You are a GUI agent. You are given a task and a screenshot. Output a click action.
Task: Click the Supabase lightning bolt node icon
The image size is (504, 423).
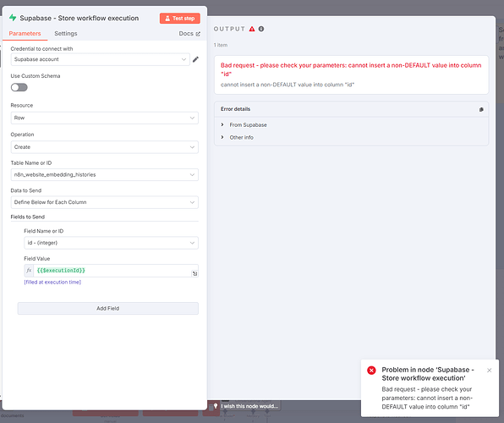click(x=13, y=18)
